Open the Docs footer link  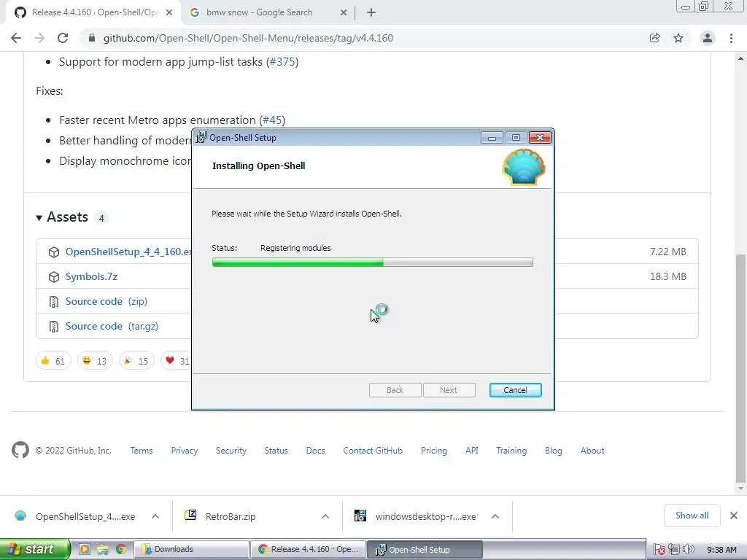point(315,451)
